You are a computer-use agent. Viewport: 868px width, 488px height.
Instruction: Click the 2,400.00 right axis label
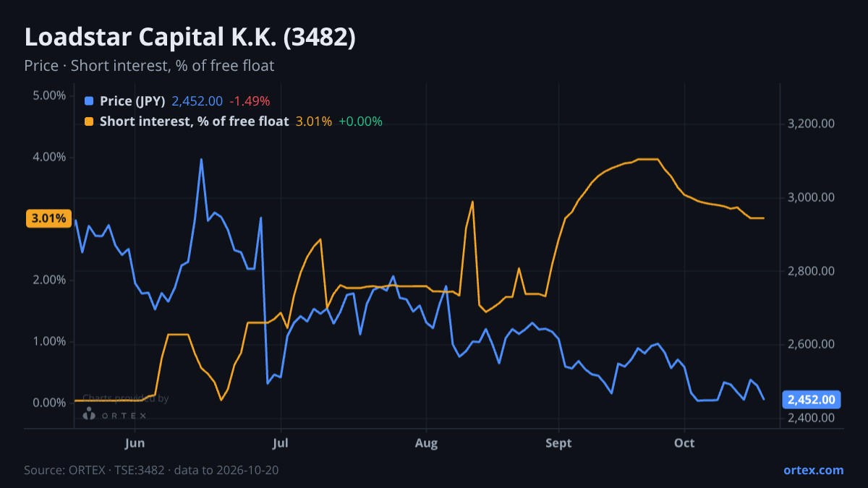click(811, 418)
